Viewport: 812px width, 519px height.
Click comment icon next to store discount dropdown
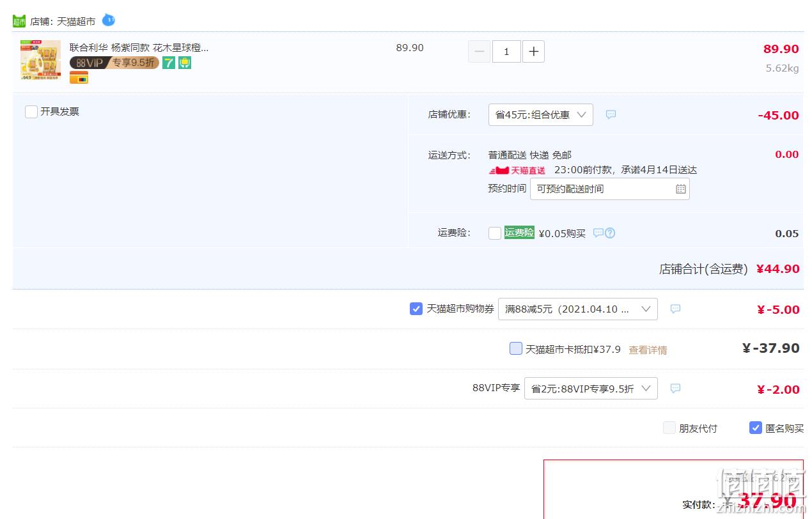611,114
